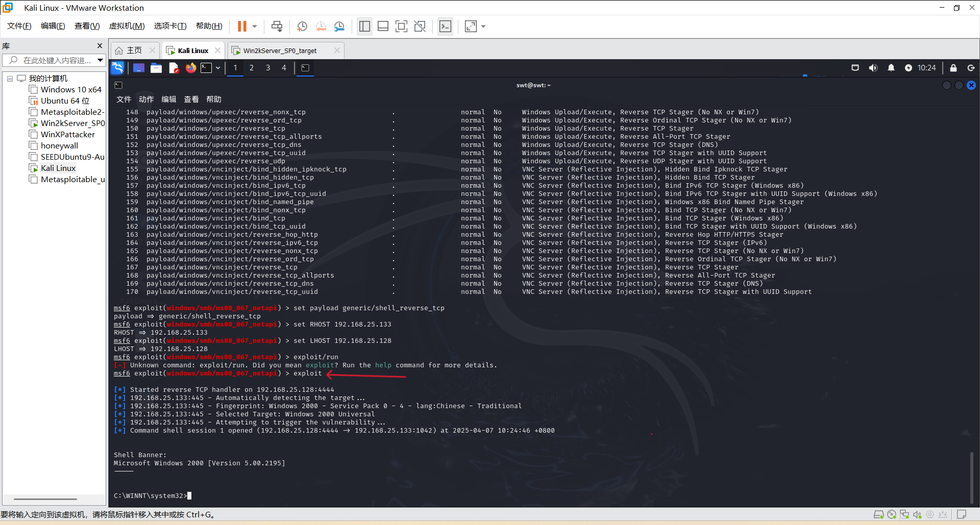Click the volume speaker icon in Kali panel
This screenshot has width=980, height=525.
(x=873, y=68)
